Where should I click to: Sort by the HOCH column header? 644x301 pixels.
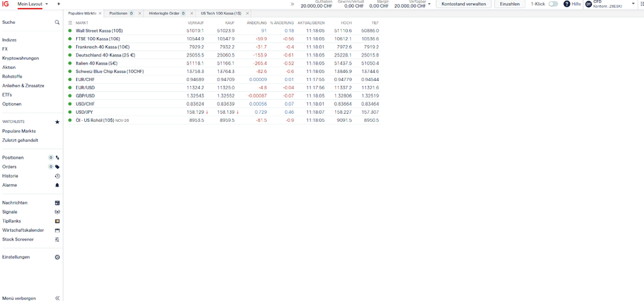[x=347, y=23]
